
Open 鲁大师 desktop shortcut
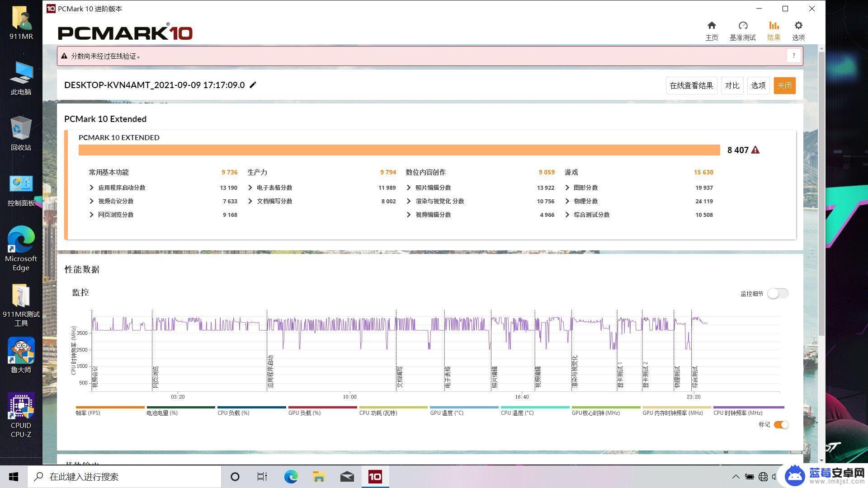[21, 356]
